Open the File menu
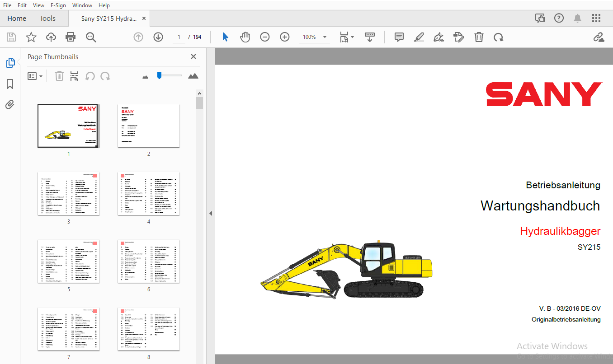 7,5
